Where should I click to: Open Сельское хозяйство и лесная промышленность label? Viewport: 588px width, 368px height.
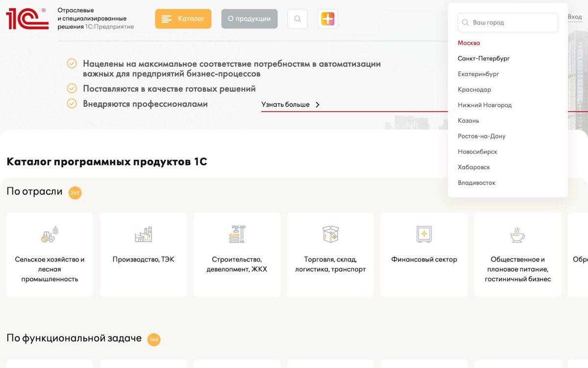tap(49, 269)
